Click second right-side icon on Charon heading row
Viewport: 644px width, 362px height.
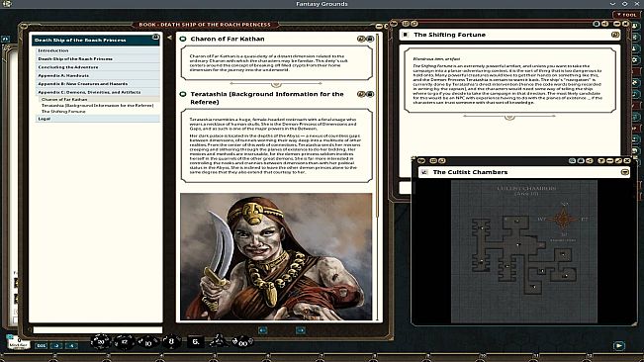click(x=370, y=39)
